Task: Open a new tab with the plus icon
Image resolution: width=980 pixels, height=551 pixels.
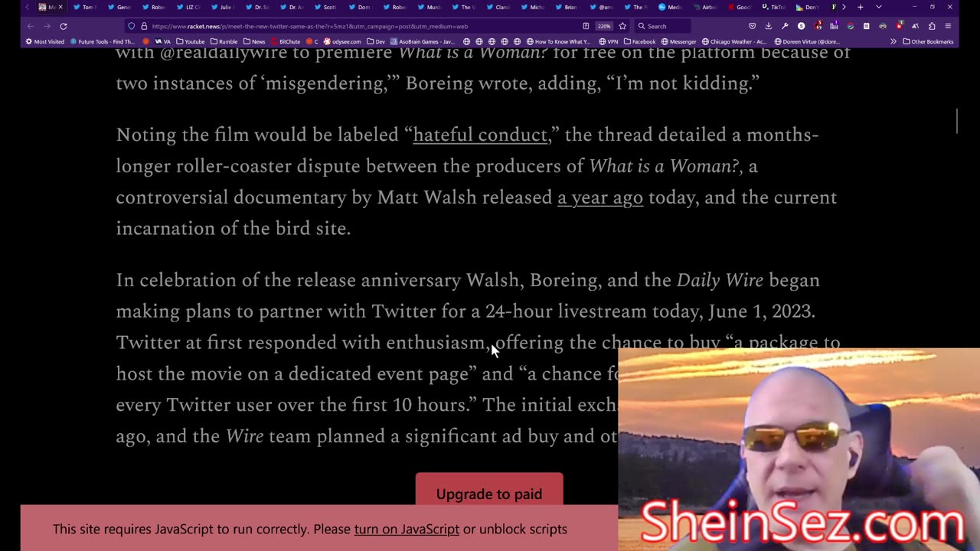Action: click(860, 7)
